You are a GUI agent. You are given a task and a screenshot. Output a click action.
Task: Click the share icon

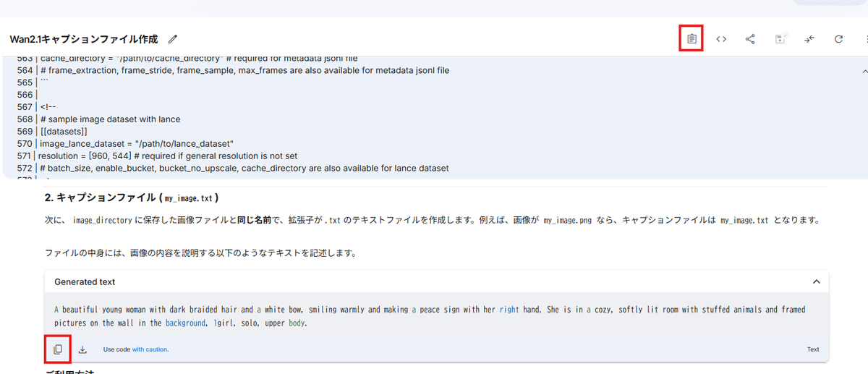(750, 39)
